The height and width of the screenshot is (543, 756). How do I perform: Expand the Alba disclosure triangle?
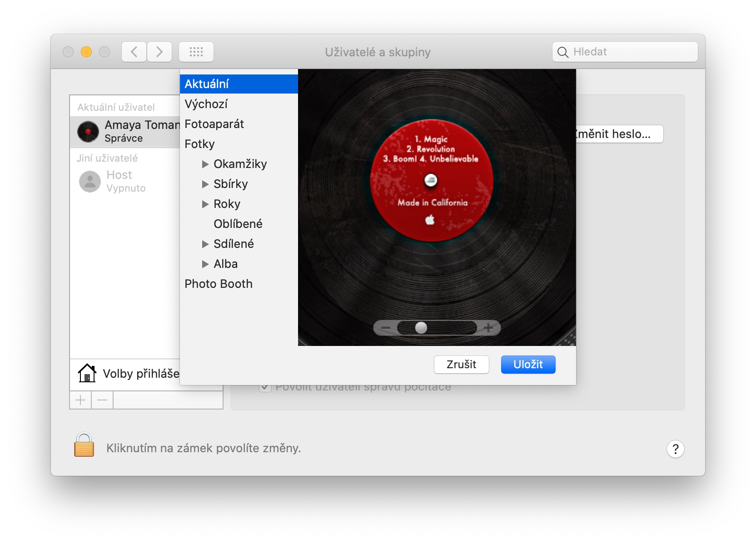tap(205, 264)
